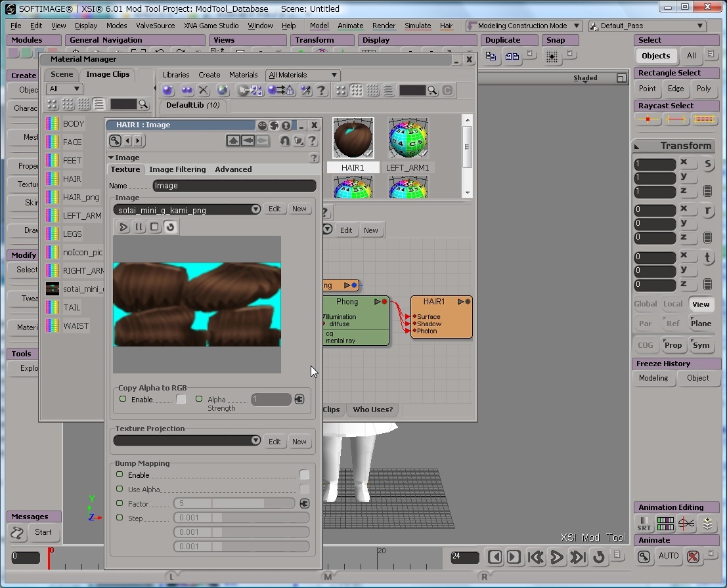Click the keyframe key icon in HAIR1 editor
The width and height of the screenshot is (727, 588).
pyautogui.click(x=115, y=140)
